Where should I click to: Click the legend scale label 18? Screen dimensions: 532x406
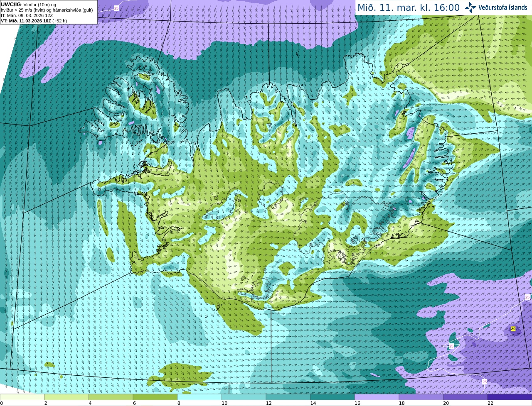(x=401, y=403)
